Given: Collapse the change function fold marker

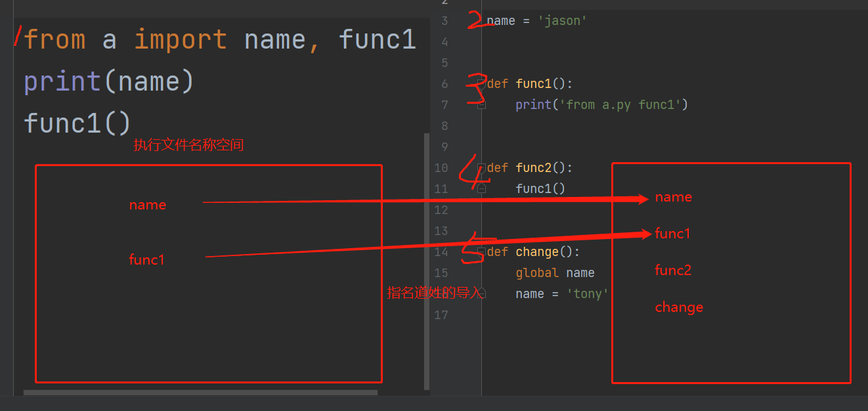Looking at the screenshot, I should point(481,251).
